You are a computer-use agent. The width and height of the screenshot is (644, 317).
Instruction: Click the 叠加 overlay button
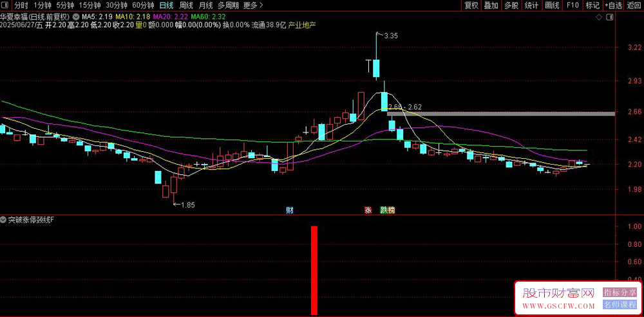491,5
